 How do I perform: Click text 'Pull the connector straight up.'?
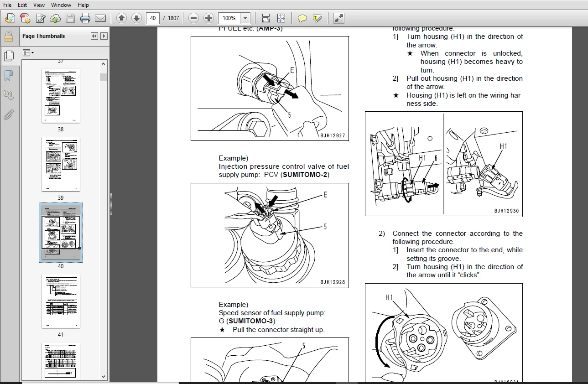coord(279,330)
